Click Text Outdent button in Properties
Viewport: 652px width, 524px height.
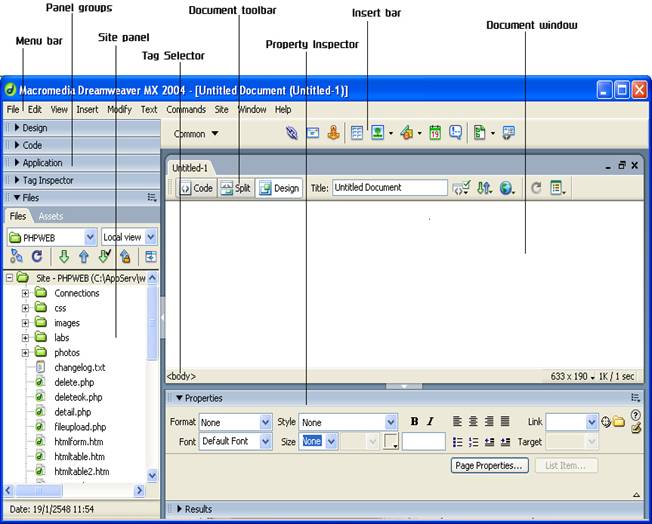click(x=489, y=442)
